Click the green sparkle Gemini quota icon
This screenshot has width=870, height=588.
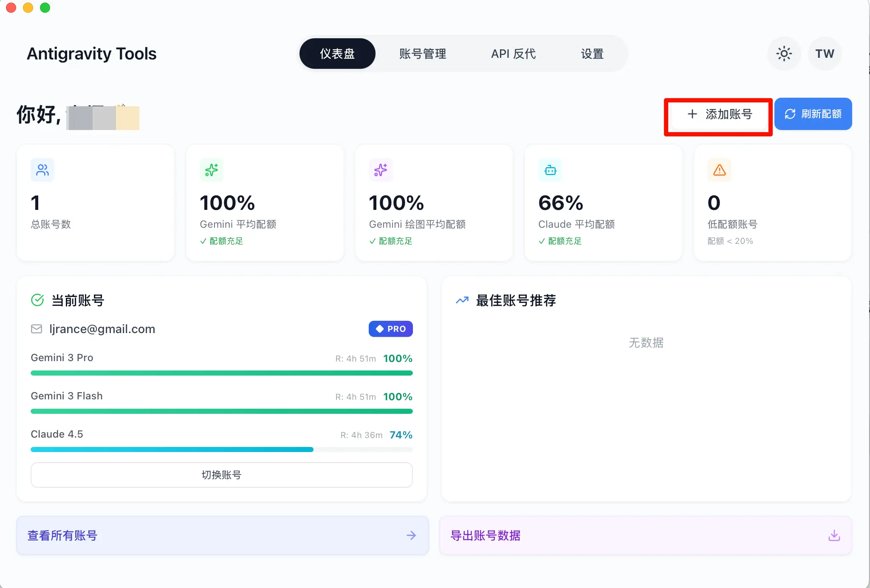click(212, 170)
